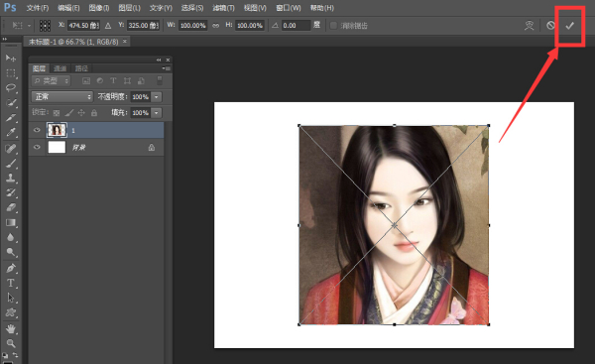
Task: Switch to warp mode icon
Action: (529, 26)
